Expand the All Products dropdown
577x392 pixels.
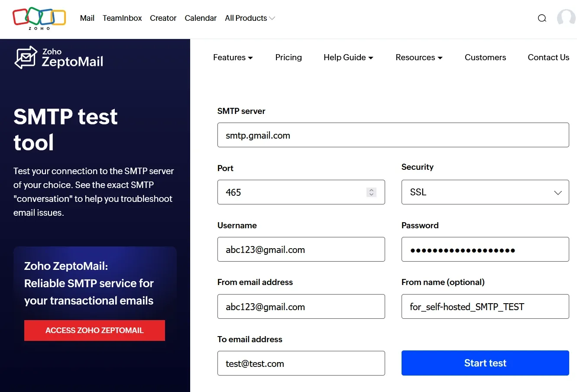(x=250, y=18)
